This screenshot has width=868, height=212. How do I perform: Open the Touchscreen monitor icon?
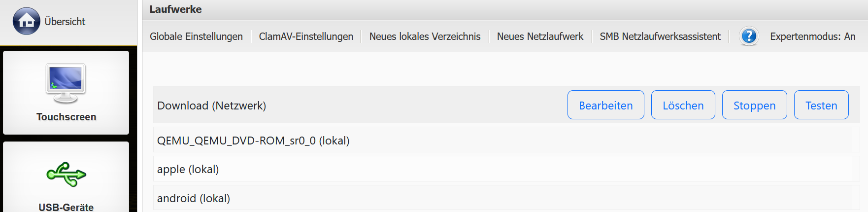(x=66, y=83)
